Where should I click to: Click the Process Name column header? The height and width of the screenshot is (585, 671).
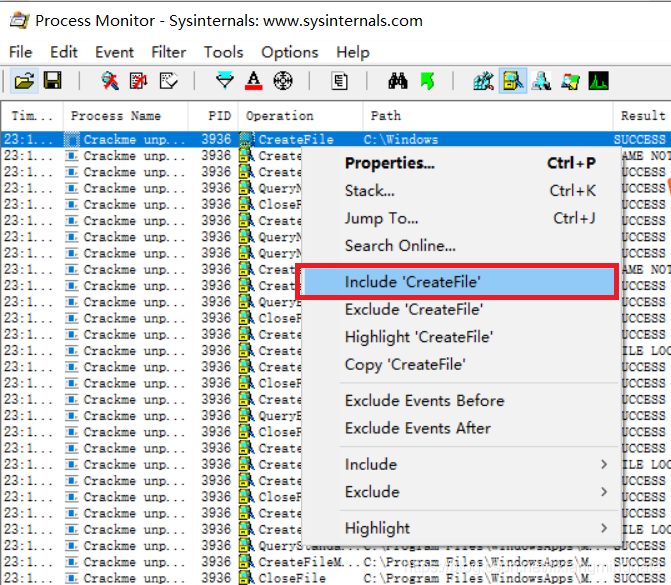click(x=125, y=116)
